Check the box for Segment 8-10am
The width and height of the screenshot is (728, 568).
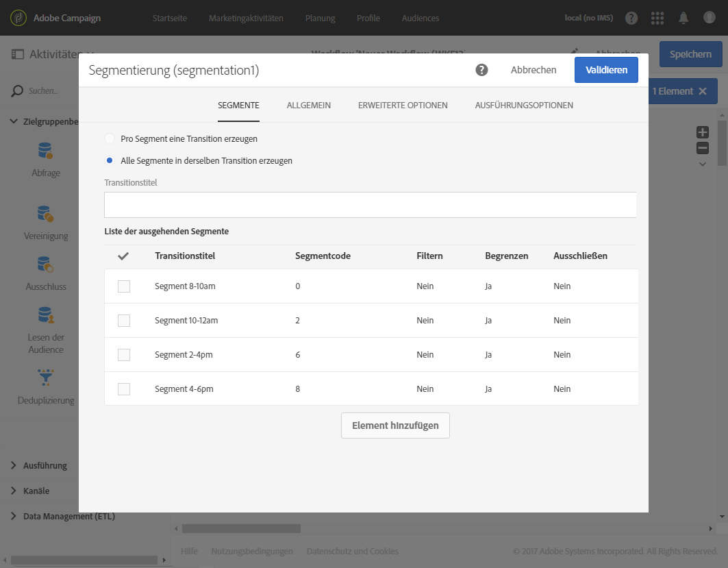(124, 286)
